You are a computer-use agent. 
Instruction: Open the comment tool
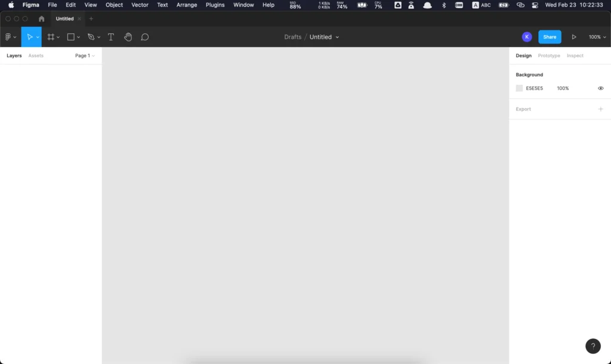[x=144, y=36]
